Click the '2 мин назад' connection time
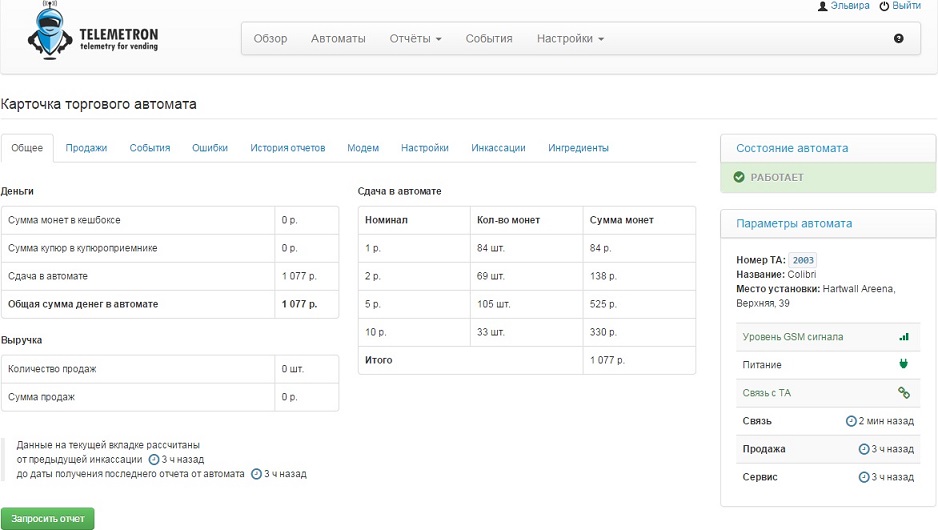Screen dimensions: 938x530 pyautogui.click(x=886, y=421)
